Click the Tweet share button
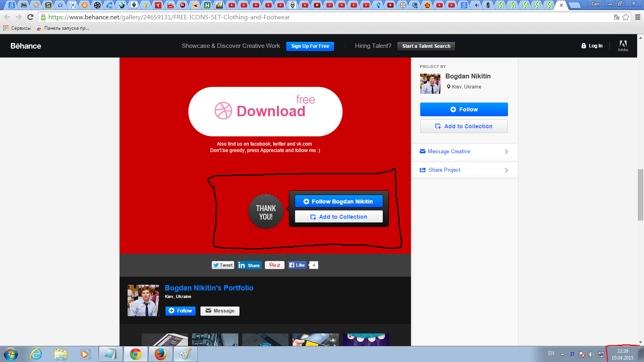 point(223,265)
